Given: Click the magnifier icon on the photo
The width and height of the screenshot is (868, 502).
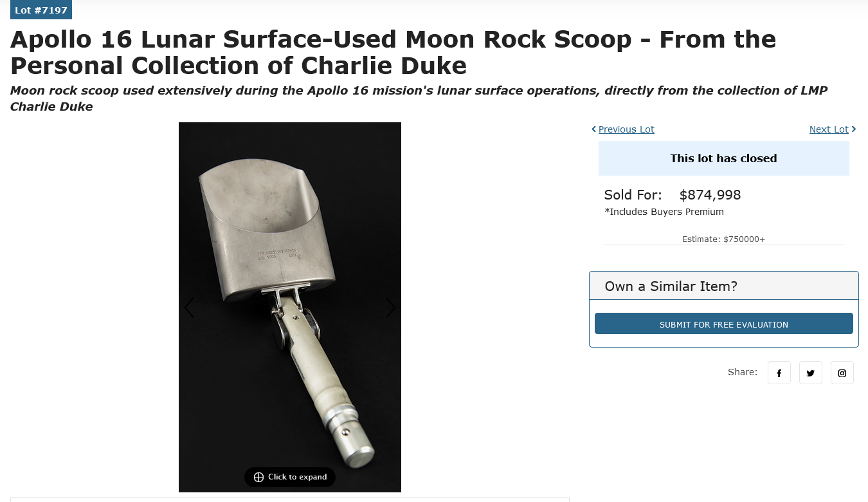Looking at the screenshot, I should (x=258, y=477).
